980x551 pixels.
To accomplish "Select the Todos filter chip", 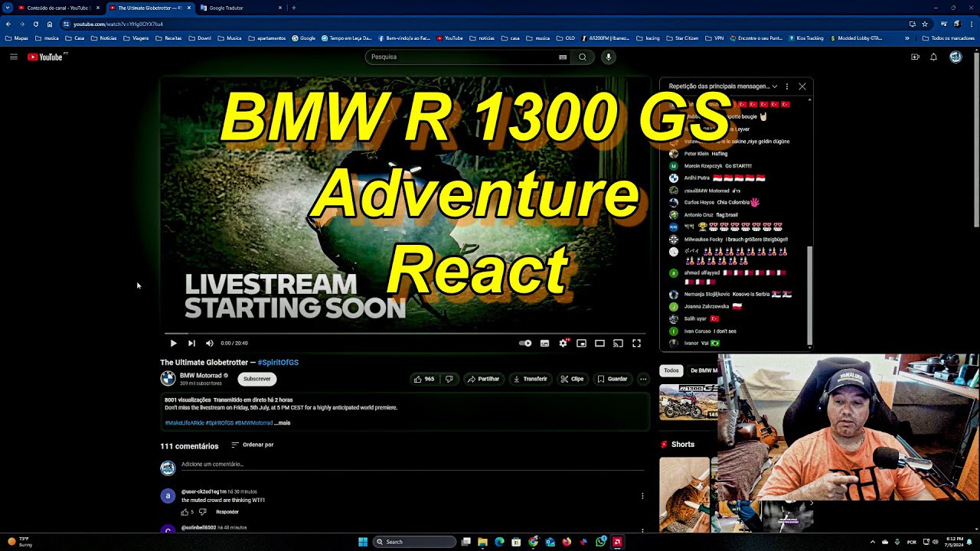I will [x=671, y=370].
